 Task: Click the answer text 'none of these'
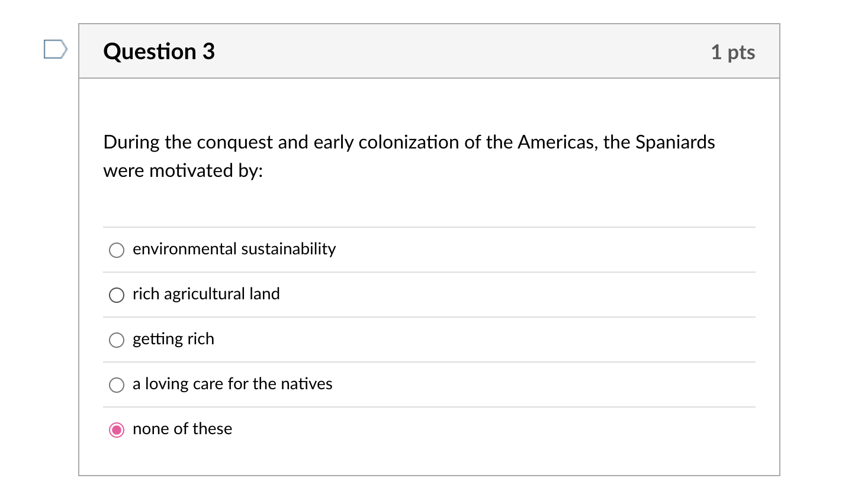tap(182, 429)
